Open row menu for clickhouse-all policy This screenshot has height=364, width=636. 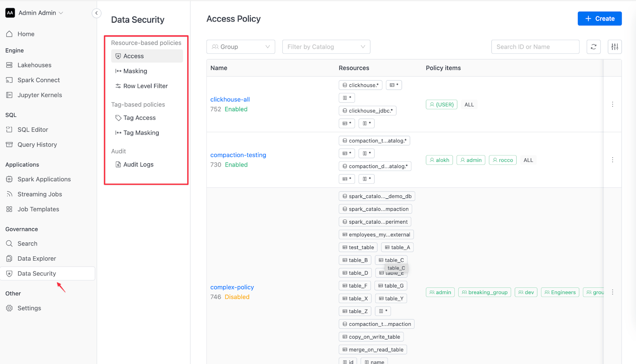coord(613,104)
